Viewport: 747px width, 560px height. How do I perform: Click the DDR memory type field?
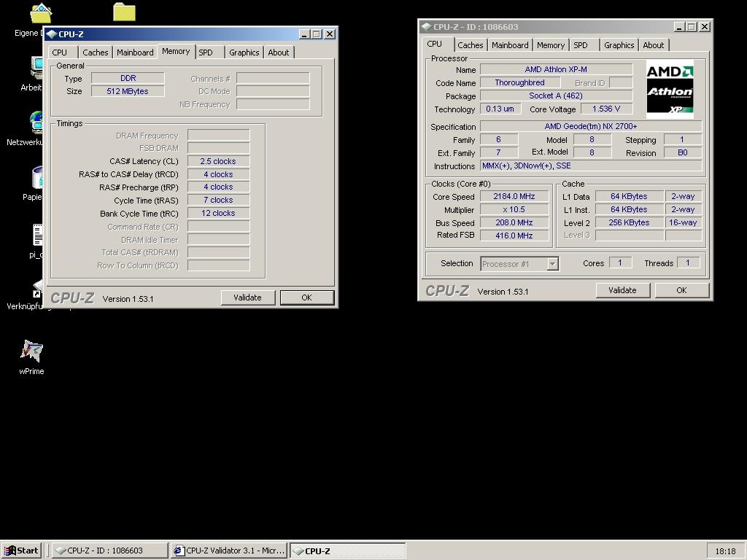tap(128, 78)
